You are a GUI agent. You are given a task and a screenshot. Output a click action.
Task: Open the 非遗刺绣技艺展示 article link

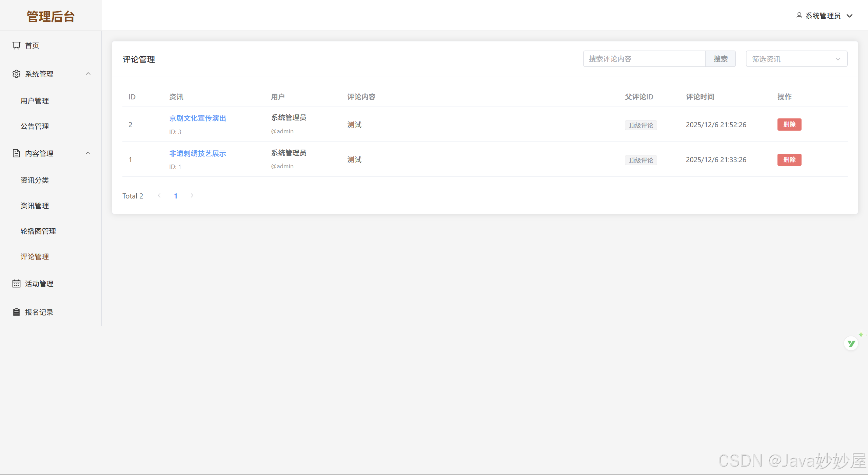click(x=198, y=153)
